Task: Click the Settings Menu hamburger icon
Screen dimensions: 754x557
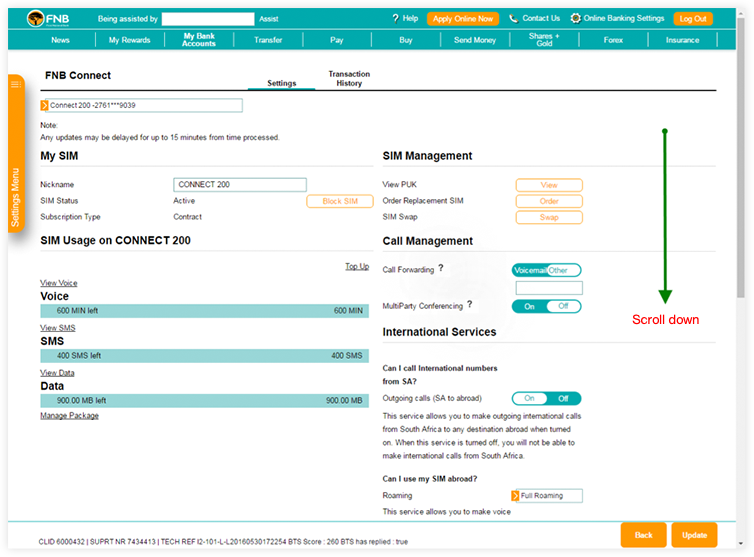Action: [x=15, y=84]
